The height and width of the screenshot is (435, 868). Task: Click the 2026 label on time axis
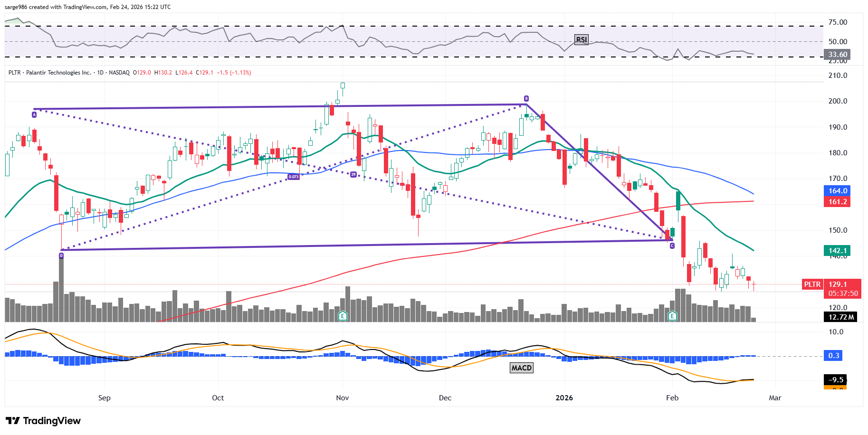(x=564, y=398)
